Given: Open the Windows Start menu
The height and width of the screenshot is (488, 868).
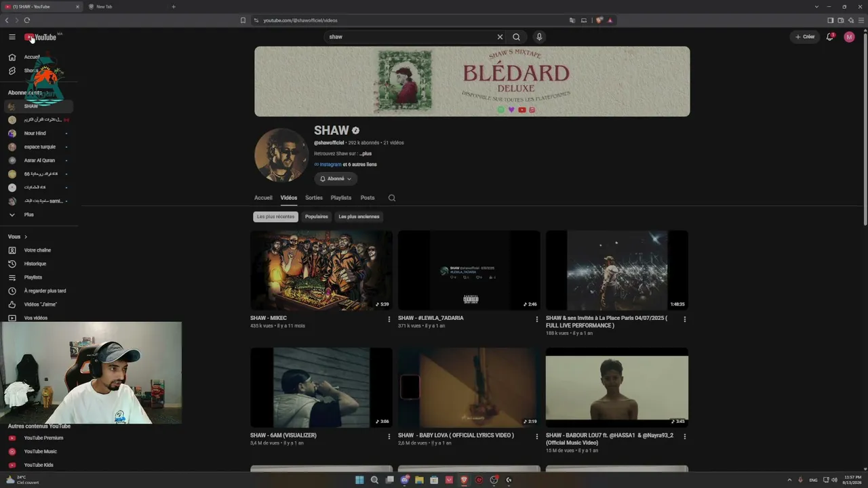Looking at the screenshot, I should click(359, 480).
